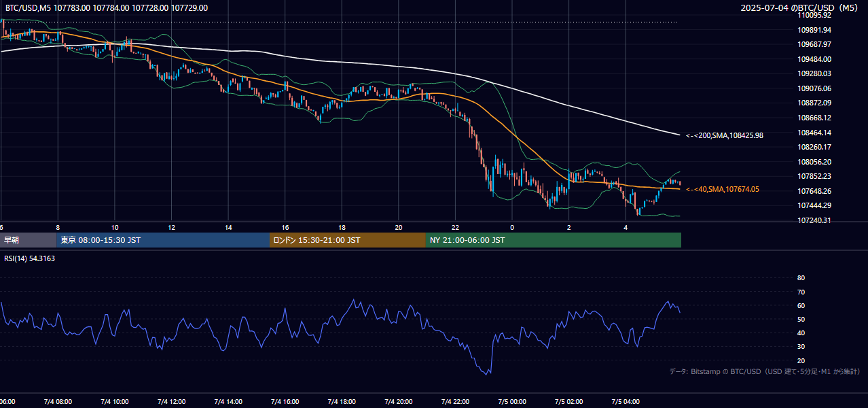Click hour label 22 under the price chart
Screen dimensions: 868x408
coord(456,227)
